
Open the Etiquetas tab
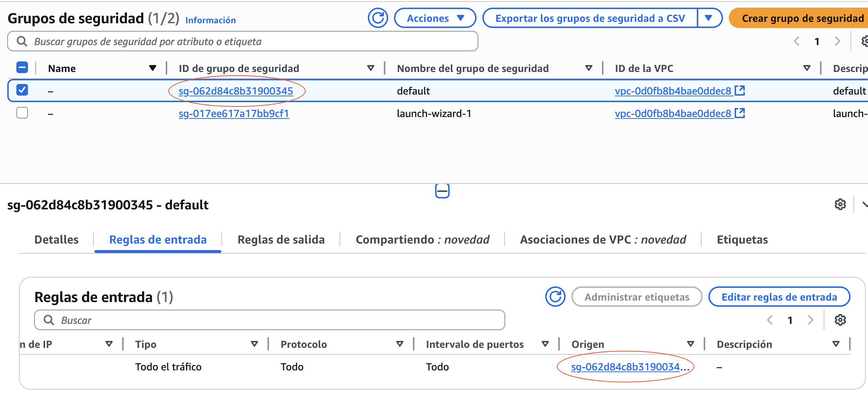[742, 240]
